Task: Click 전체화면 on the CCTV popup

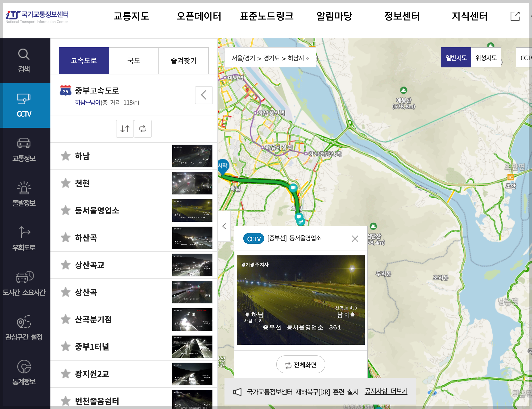Action: click(300, 364)
